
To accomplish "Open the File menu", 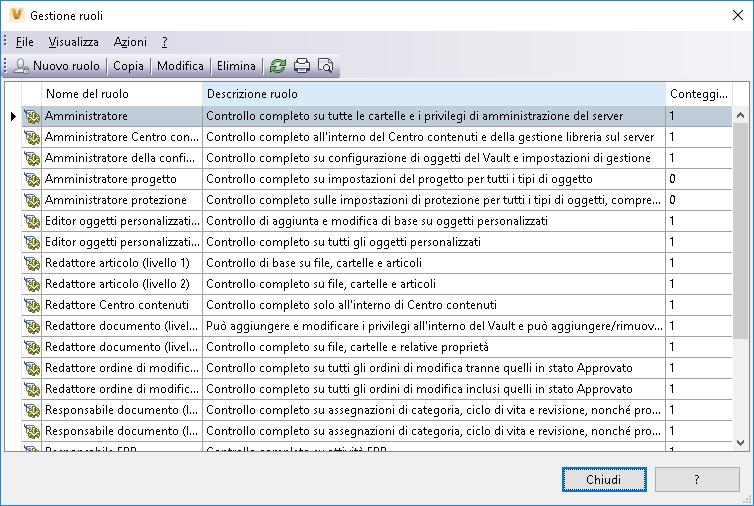I will (25, 42).
